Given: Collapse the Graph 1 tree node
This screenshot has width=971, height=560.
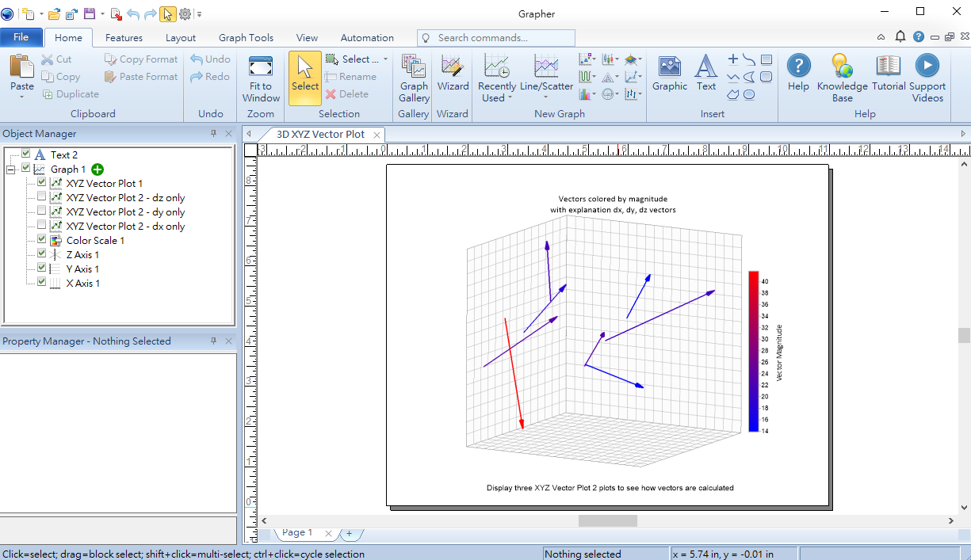Looking at the screenshot, I should (x=11, y=170).
